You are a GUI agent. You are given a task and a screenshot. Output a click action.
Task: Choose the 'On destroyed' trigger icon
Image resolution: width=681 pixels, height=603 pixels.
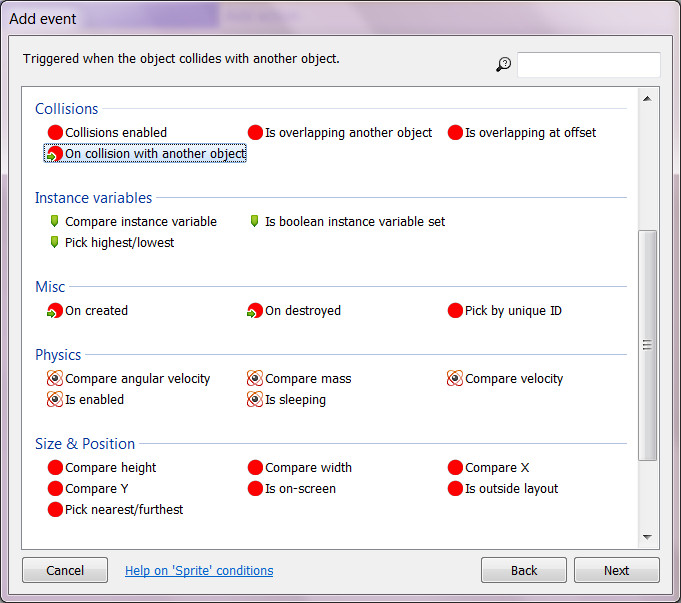coord(255,311)
